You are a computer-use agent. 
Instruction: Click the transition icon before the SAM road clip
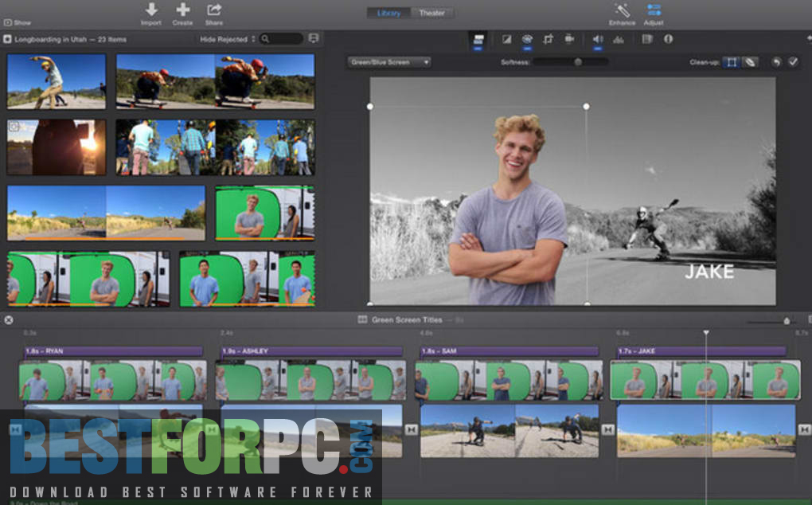412,430
